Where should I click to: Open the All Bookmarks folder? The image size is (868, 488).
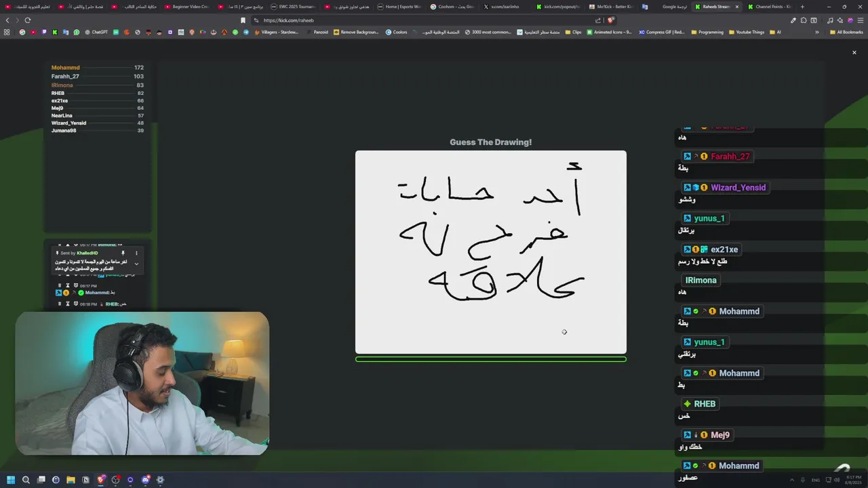point(846,32)
